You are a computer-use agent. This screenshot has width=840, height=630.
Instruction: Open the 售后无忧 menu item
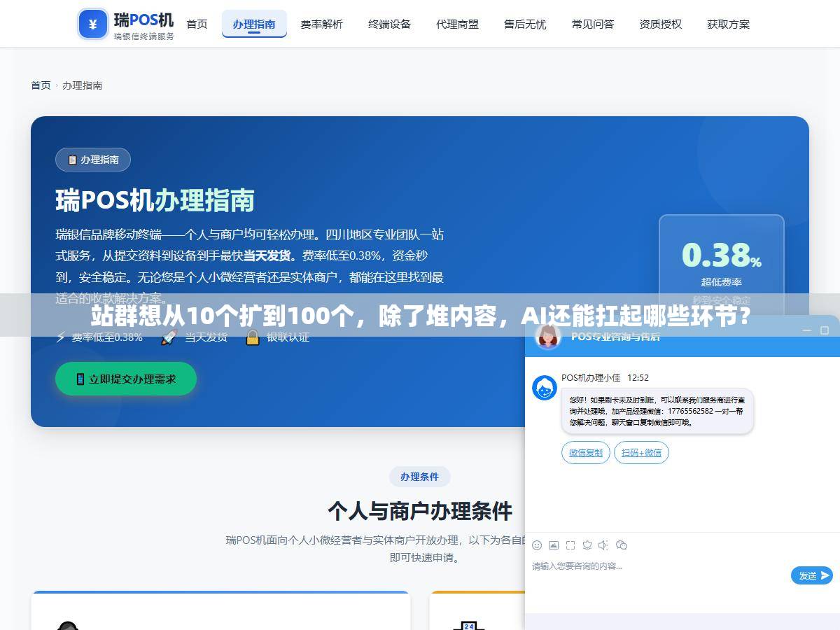tap(525, 24)
